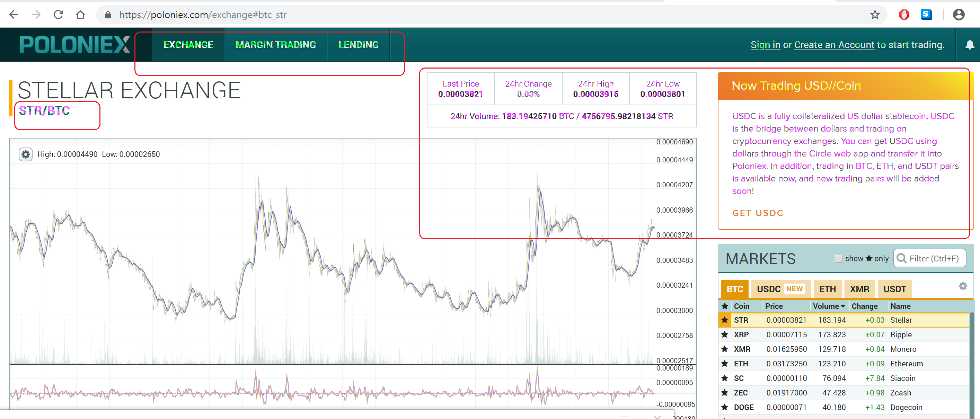Viewport: 980px width, 419px height.
Task: Click the GET USDC link
Action: [x=758, y=213]
